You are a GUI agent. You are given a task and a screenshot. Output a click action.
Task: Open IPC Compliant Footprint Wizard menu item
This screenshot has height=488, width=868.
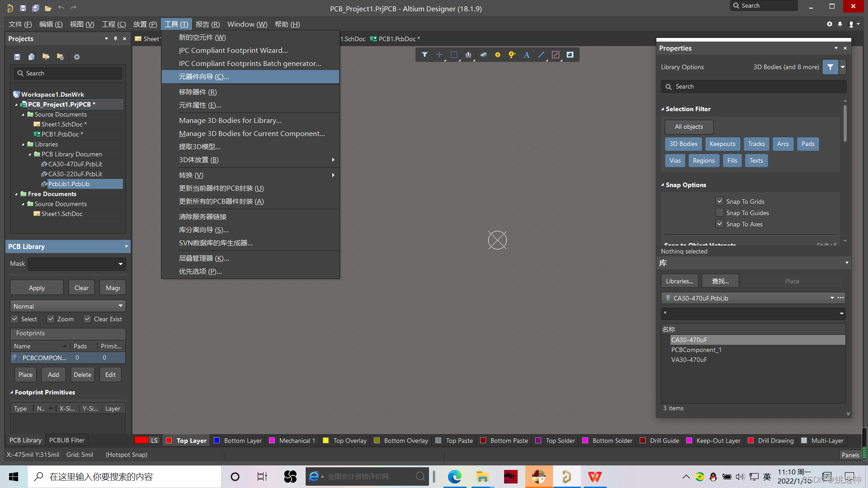233,51
